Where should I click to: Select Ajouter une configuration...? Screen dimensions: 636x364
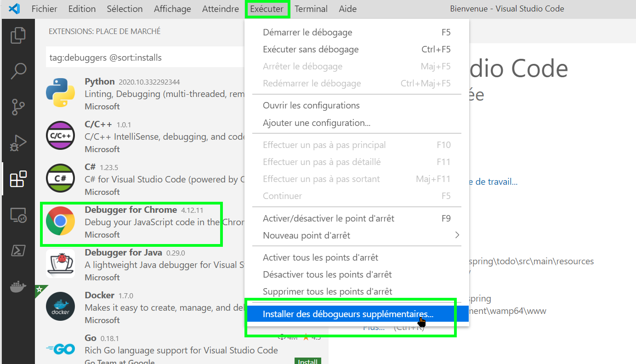(x=357, y=123)
